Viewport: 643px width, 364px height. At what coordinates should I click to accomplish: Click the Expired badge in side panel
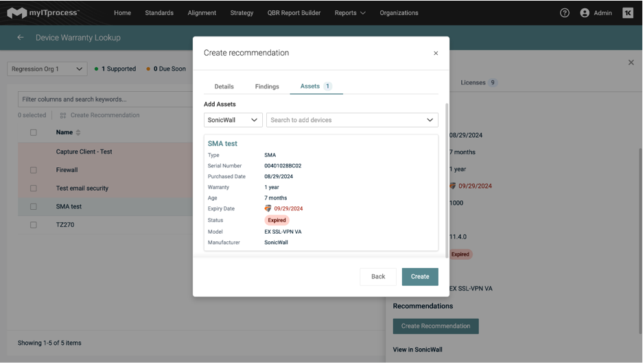tap(460, 254)
